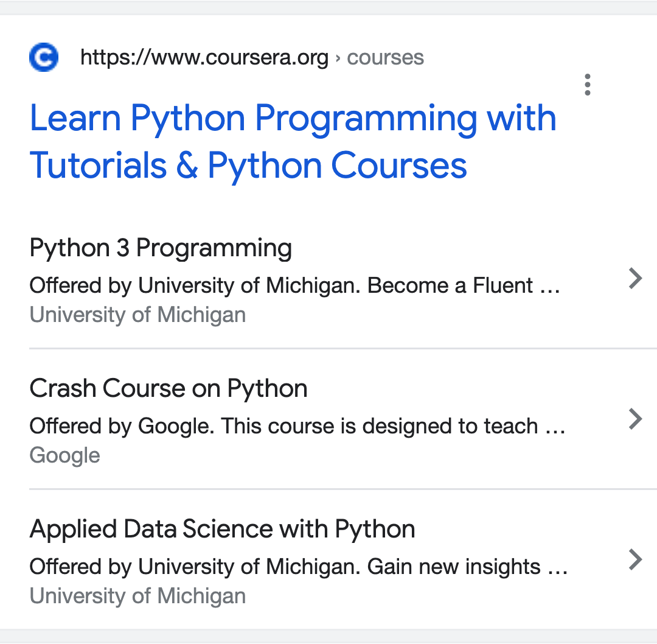The width and height of the screenshot is (657, 644).
Task: Expand the Applied Data Science with Python chevron
Action: 635,559
